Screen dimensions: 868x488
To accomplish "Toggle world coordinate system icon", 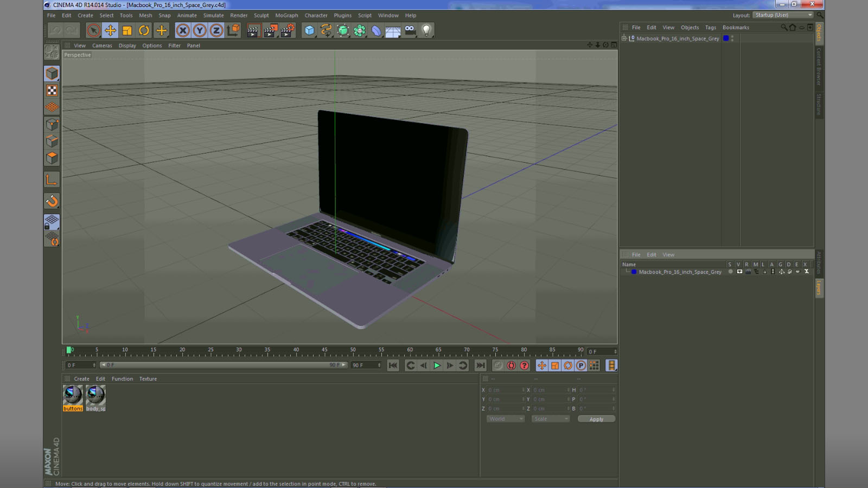I will pyautogui.click(x=233, y=30).
